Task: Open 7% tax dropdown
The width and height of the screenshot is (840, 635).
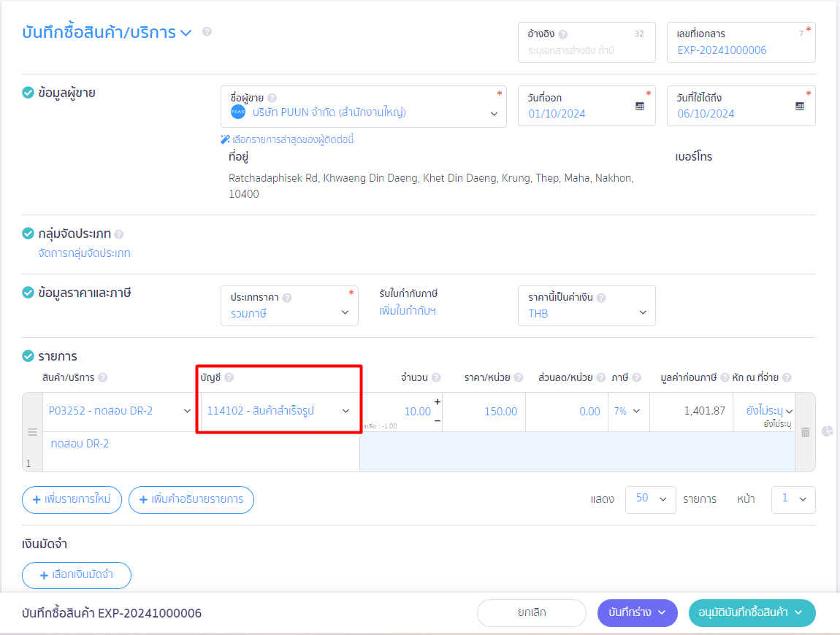Action: point(636,411)
